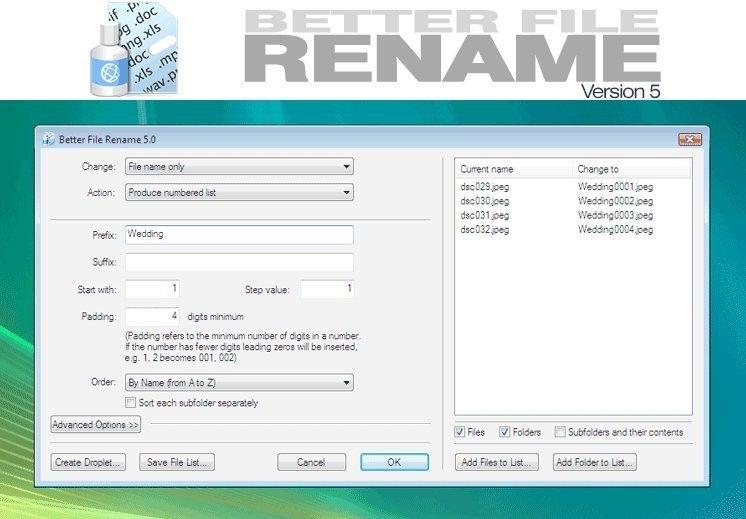The width and height of the screenshot is (746, 519).
Task: Expand Advanced Options
Action: 96,424
